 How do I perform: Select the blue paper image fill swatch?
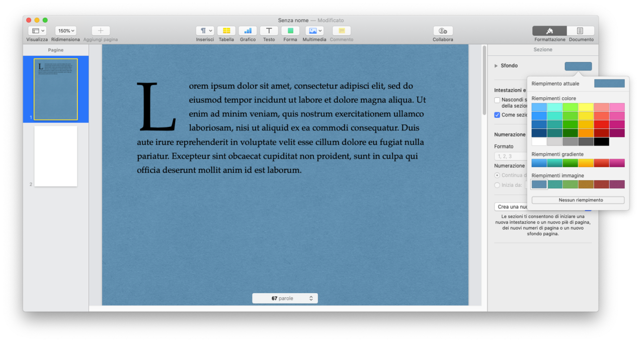click(539, 184)
